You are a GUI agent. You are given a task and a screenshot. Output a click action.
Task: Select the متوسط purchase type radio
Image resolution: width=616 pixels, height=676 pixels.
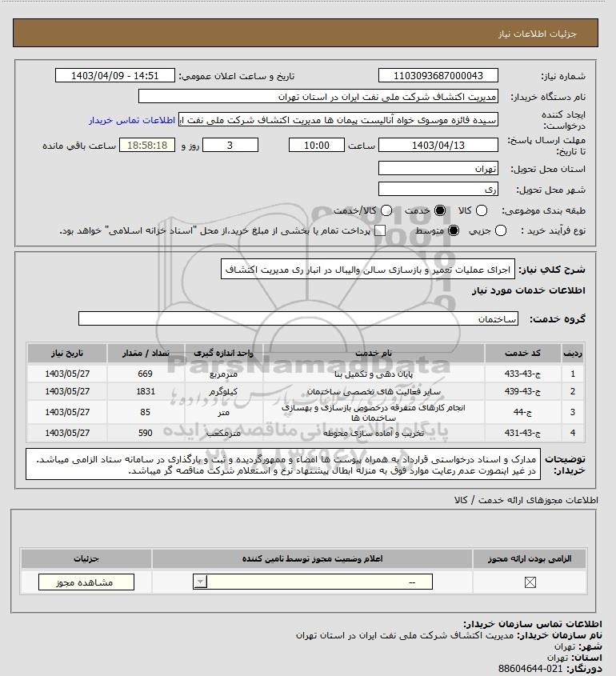coord(454,230)
